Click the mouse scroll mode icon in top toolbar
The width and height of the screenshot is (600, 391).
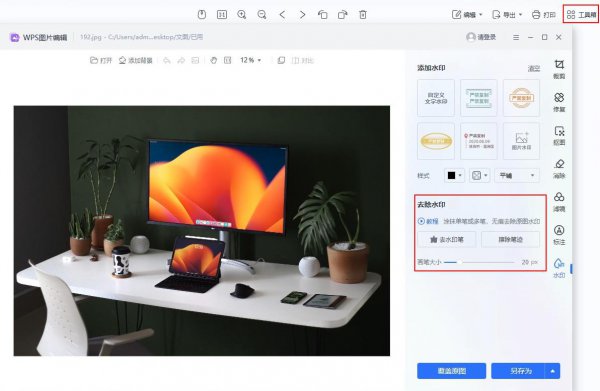(x=202, y=15)
